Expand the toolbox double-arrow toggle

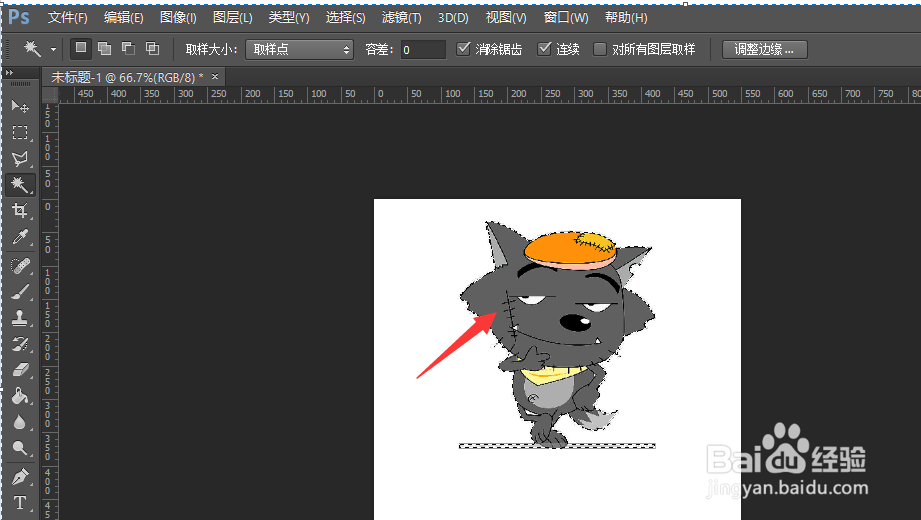9,73
